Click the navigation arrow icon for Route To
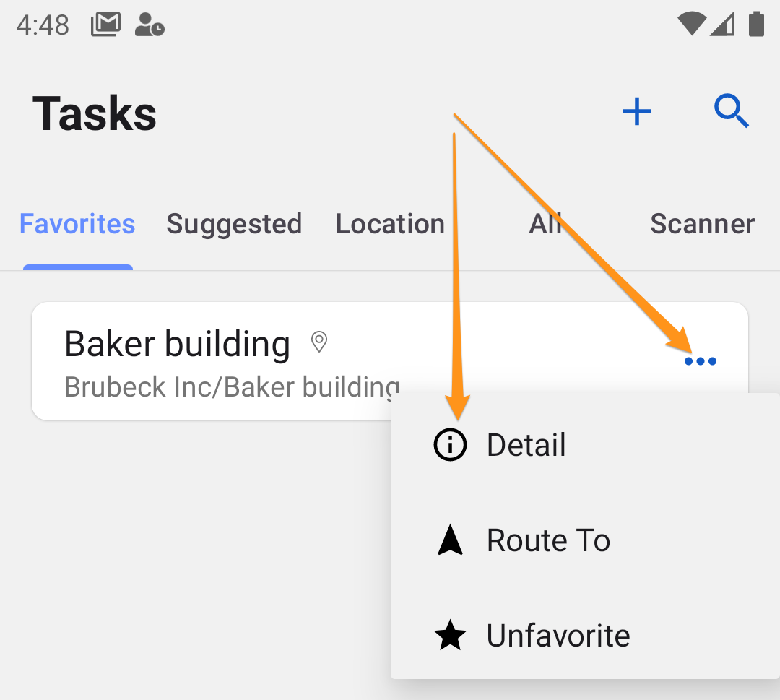The width and height of the screenshot is (780, 700). click(x=450, y=540)
